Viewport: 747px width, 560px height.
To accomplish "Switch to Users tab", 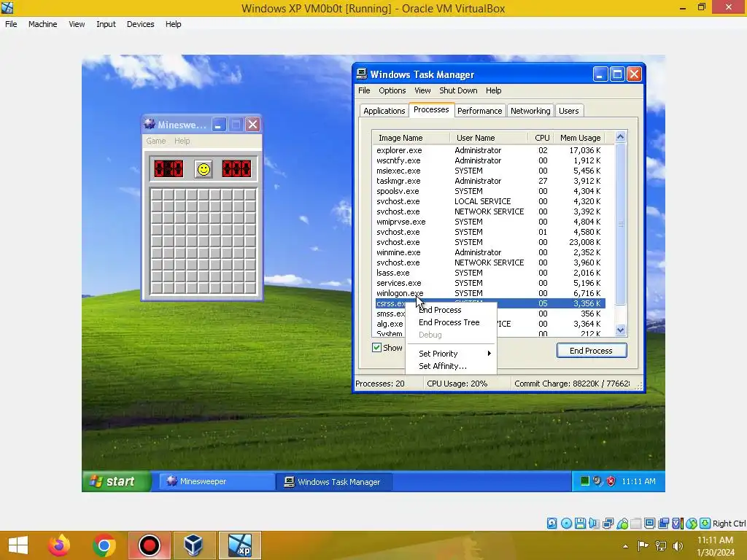I will pyautogui.click(x=569, y=111).
